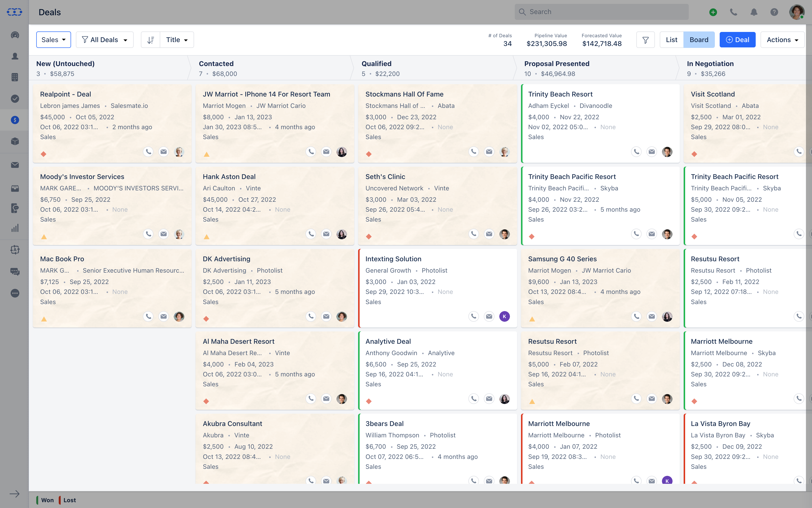
Task: Click the red priority diamond on Realpoint - Deal
Action: pos(43,154)
